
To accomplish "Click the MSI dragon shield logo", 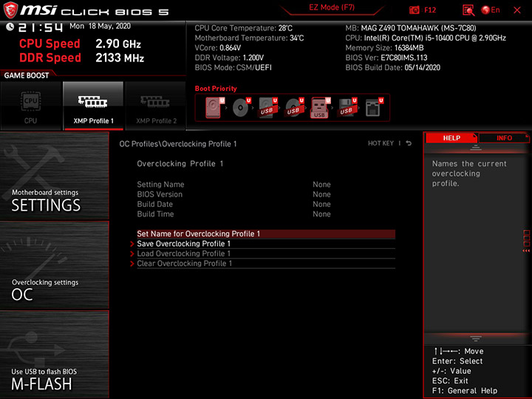I will pyautogui.click(x=10, y=10).
